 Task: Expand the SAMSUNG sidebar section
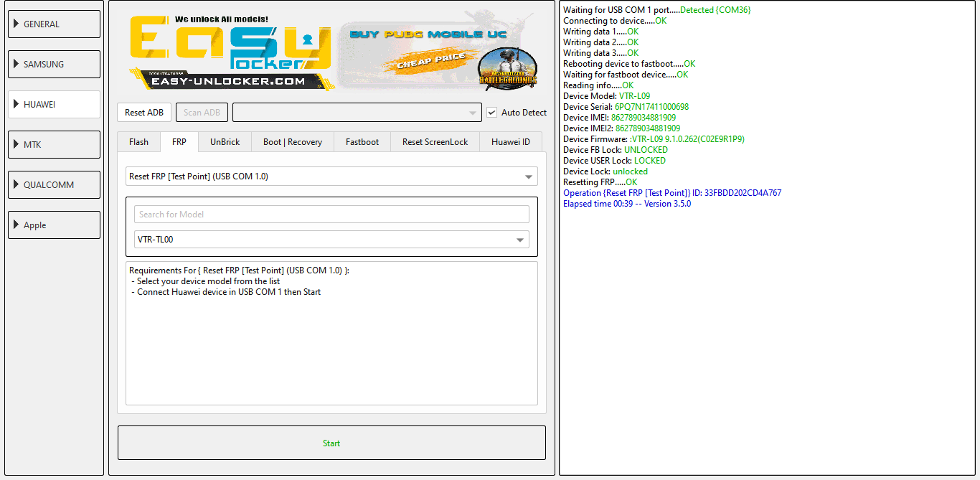coord(54,64)
